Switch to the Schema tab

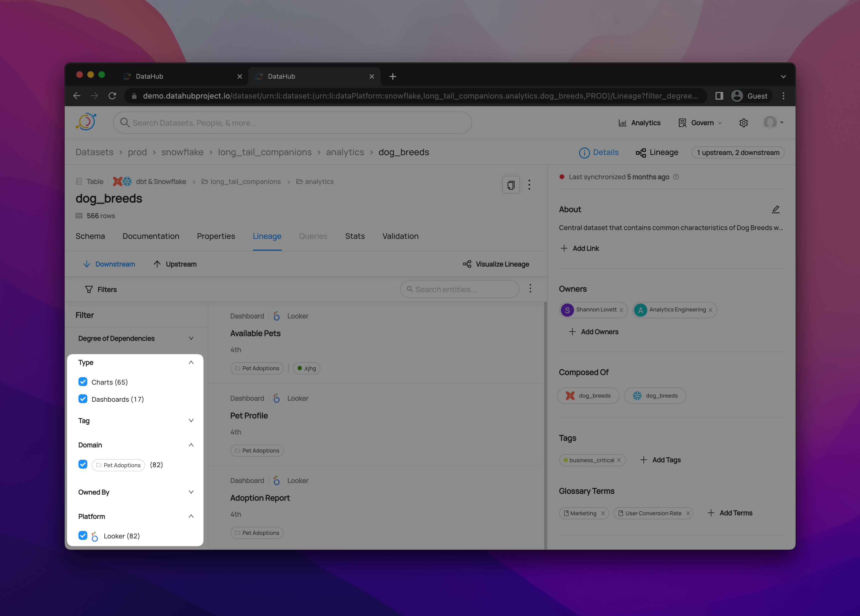(x=90, y=236)
